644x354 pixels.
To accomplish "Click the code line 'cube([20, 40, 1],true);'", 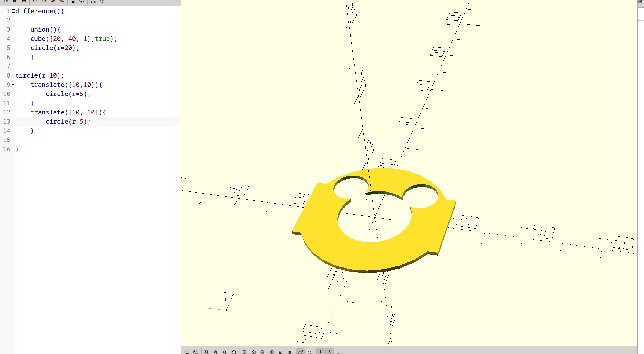I will tap(74, 39).
